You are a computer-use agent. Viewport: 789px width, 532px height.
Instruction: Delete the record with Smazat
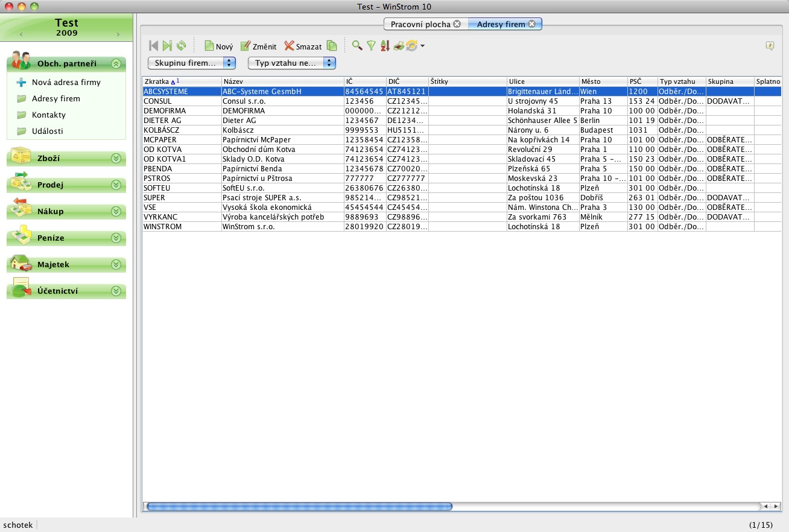[303, 46]
